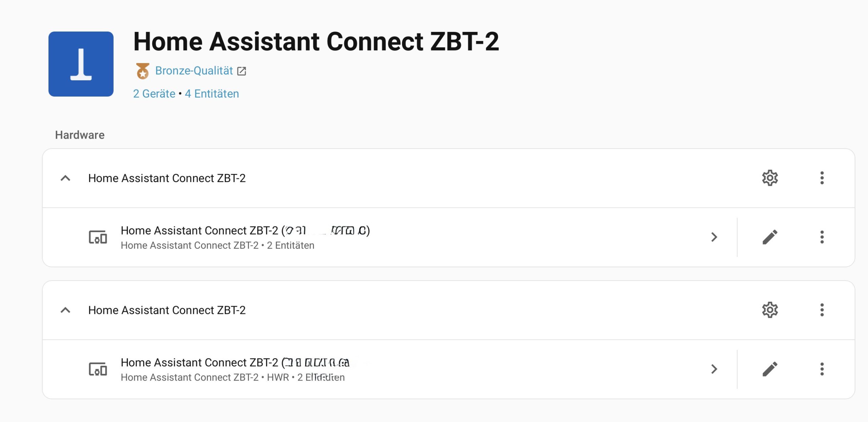Collapse the second Home Assistant Connect ZBT-2 entry
868x422 pixels.
(x=65, y=310)
